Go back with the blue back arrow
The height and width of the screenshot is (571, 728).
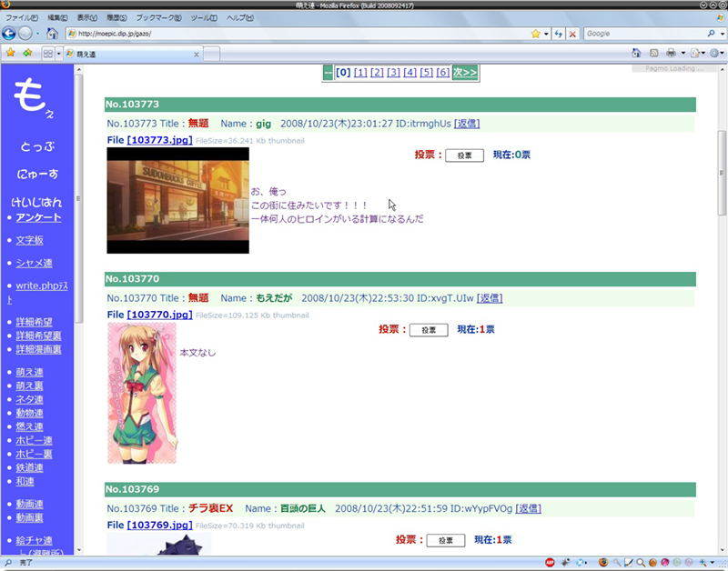click(9, 34)
